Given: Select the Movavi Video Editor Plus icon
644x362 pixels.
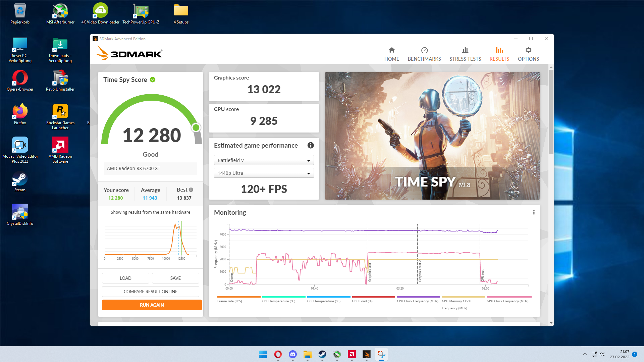Looking at the screenshot, I should tap(20, 151).
